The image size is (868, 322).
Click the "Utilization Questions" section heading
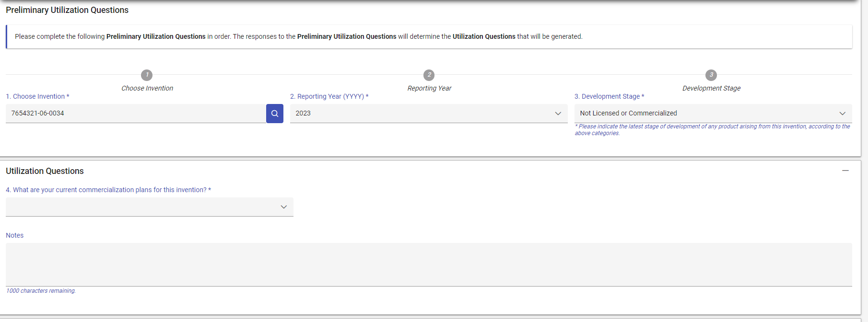(45, 171)
